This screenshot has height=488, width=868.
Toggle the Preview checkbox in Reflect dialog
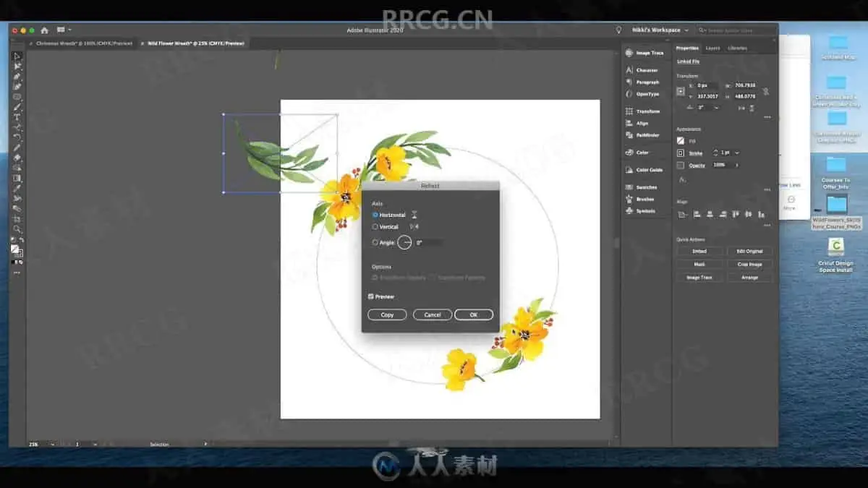pos(371,296)
